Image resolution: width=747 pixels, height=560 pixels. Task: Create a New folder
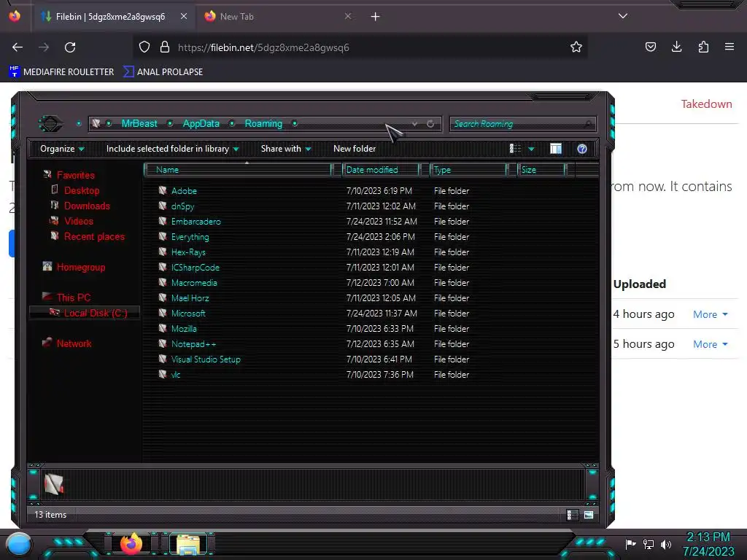pyautogui.click(x=355, y=149)
